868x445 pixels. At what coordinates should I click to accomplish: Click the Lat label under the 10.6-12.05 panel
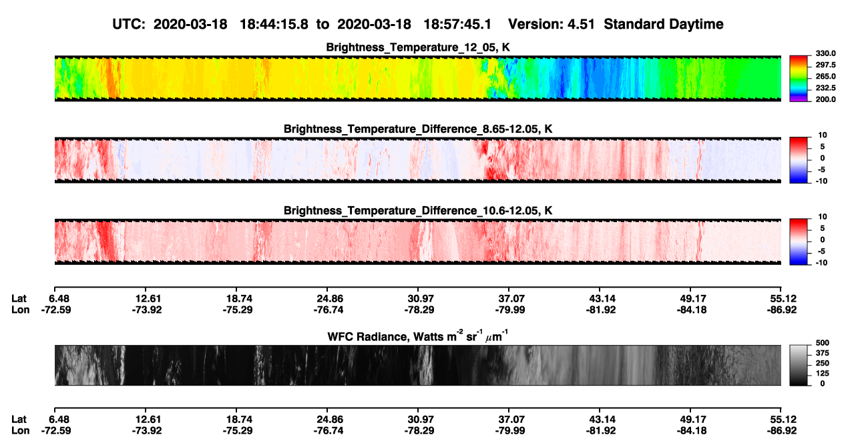[x=19, y=298]
